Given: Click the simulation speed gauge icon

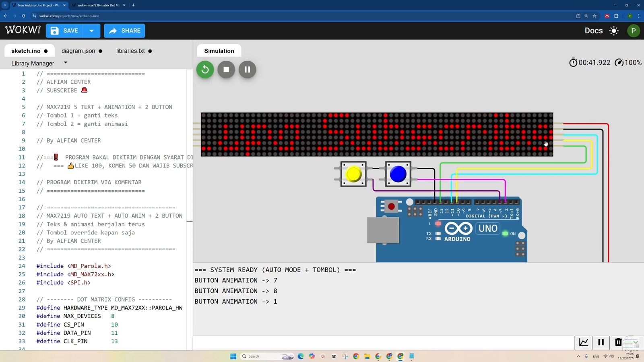Looking at the screenshot, I should coord(619,62).
